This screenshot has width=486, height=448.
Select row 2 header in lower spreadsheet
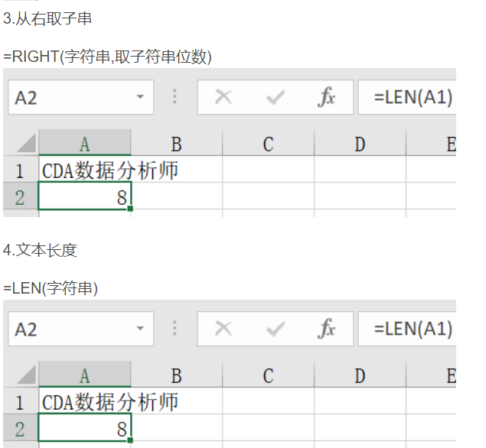click(19, 430)
